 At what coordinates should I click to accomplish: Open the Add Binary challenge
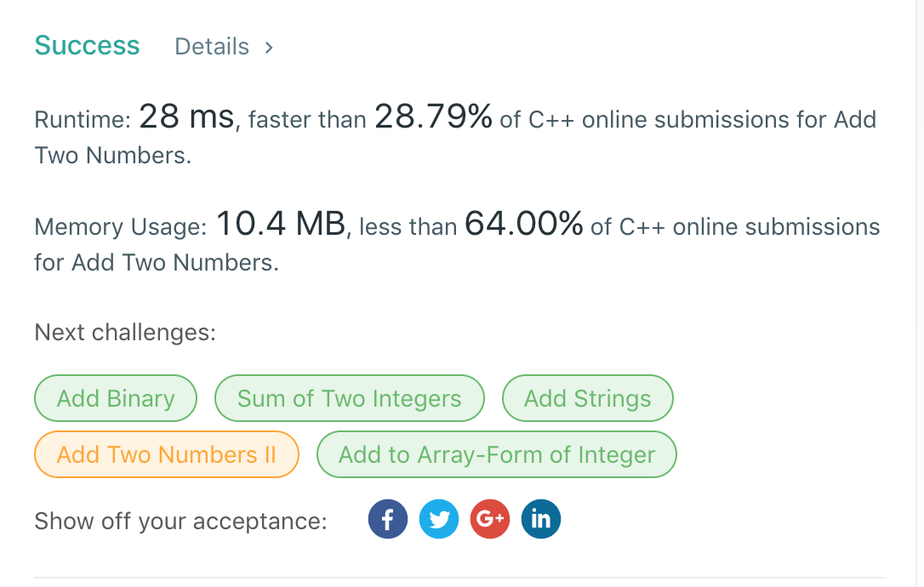tap(116, 398)
